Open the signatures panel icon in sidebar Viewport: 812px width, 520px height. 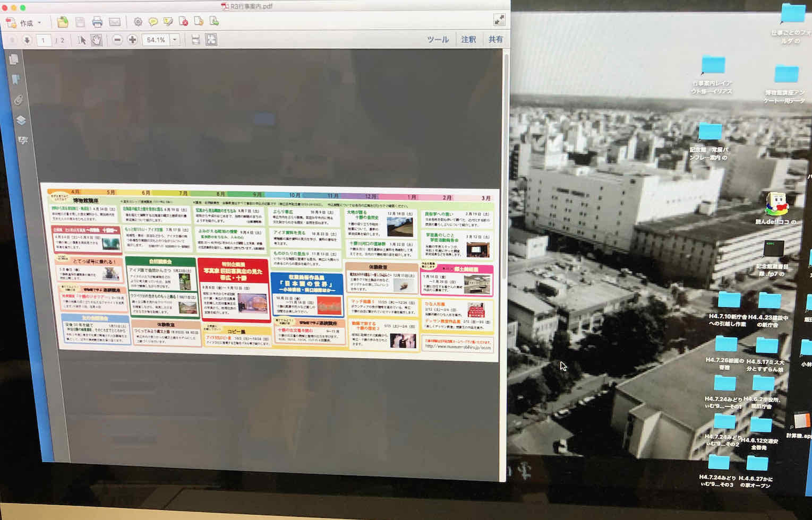click(x=23, y=141)
